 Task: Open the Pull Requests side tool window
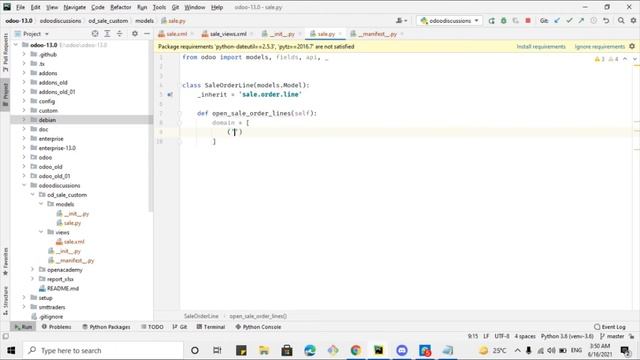click(x=5, y=52)
